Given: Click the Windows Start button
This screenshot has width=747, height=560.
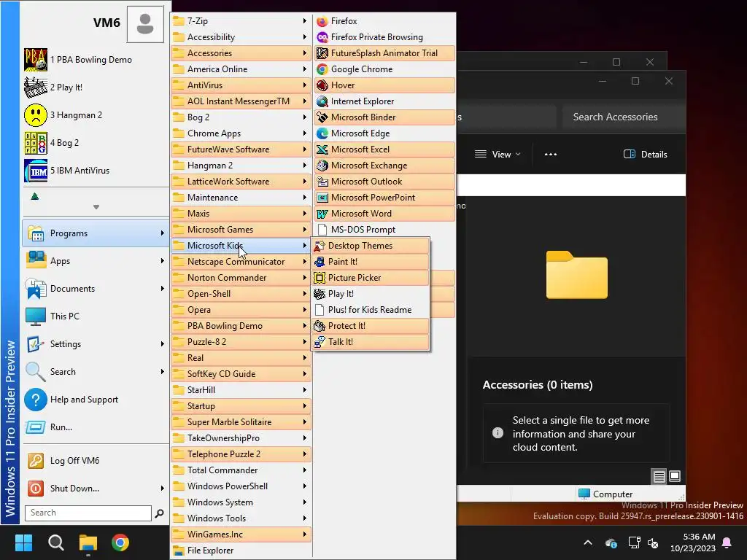Looking at the screenshot, I should pos(23,542).
